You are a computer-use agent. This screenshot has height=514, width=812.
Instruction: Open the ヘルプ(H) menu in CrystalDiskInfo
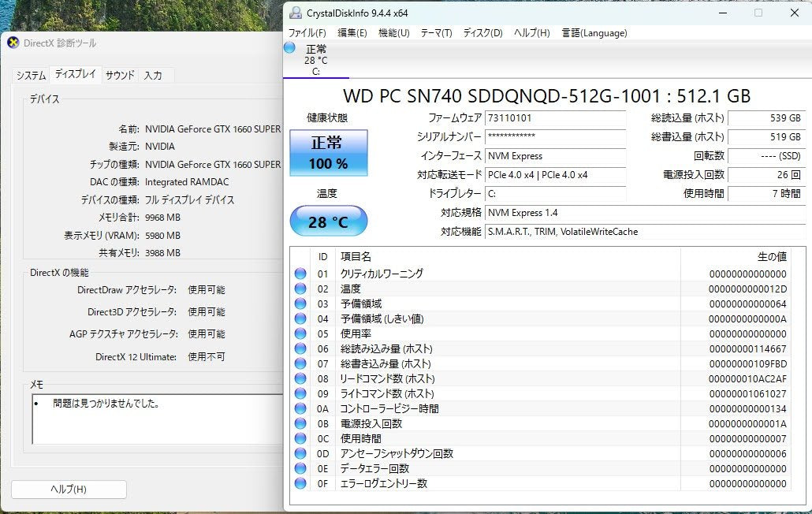[x=532, y=33]
